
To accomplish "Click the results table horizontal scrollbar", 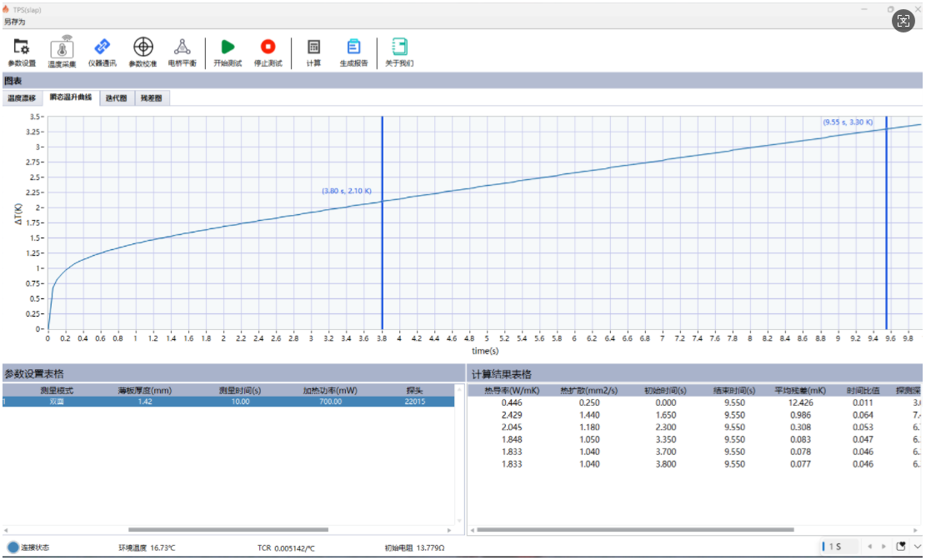I will (x=633, y=530).
